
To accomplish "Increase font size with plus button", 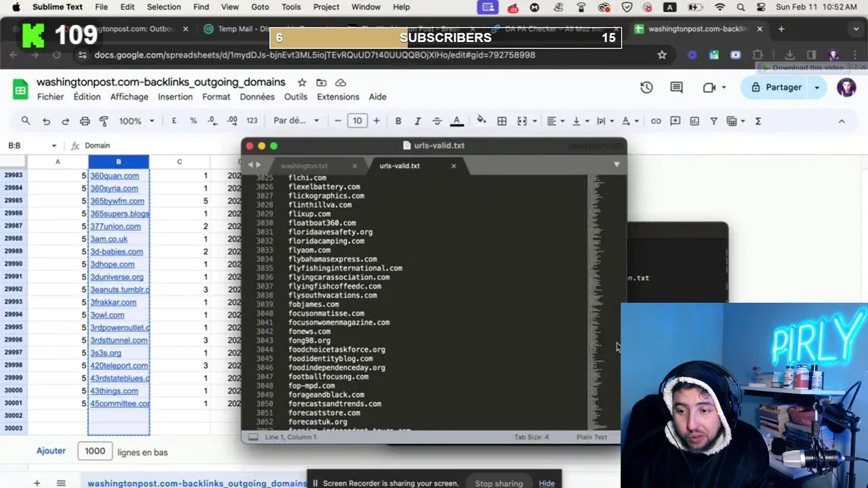I will coord(376,121).
